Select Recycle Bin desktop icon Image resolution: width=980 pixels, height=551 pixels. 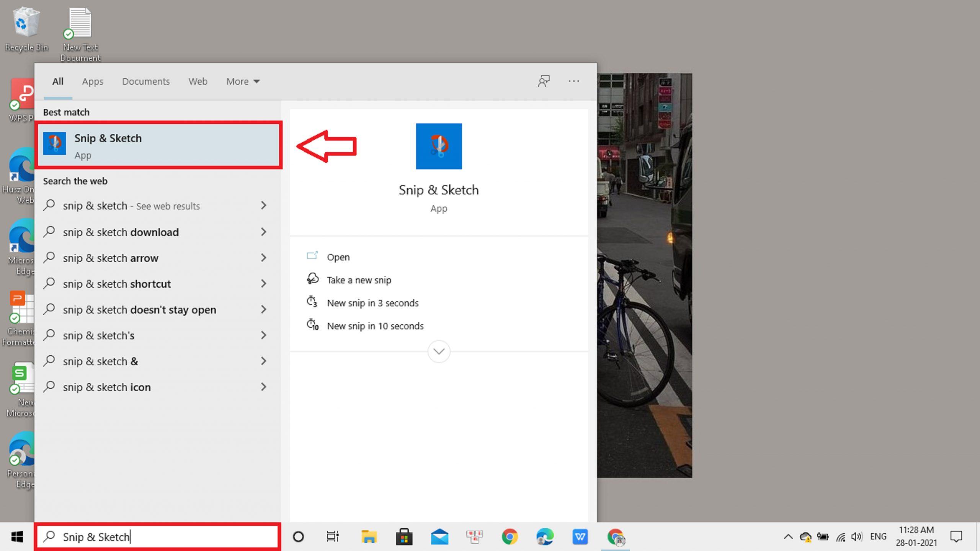pyautogui.click(x=26, y=29)
